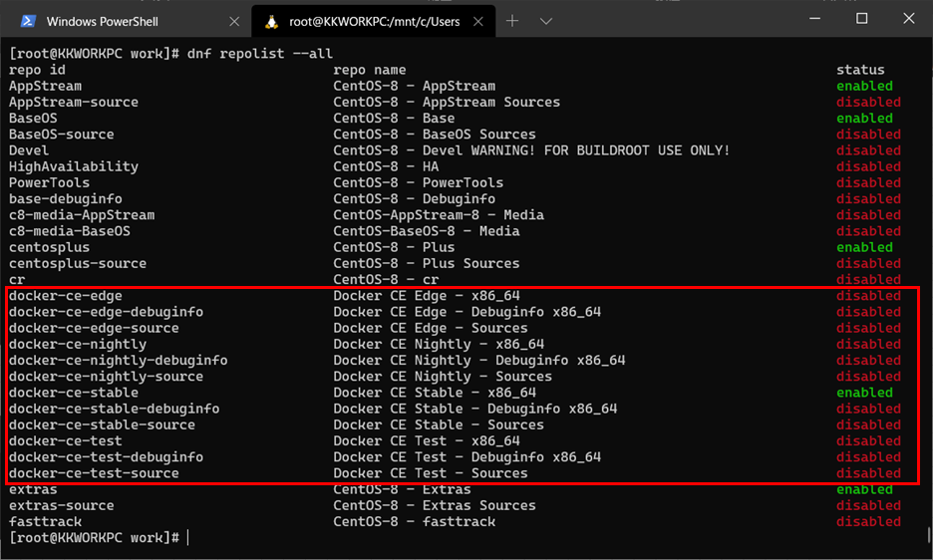
Task: Click the 'disabled' status of docker-ce-edge
Action: tap(869, 296)
